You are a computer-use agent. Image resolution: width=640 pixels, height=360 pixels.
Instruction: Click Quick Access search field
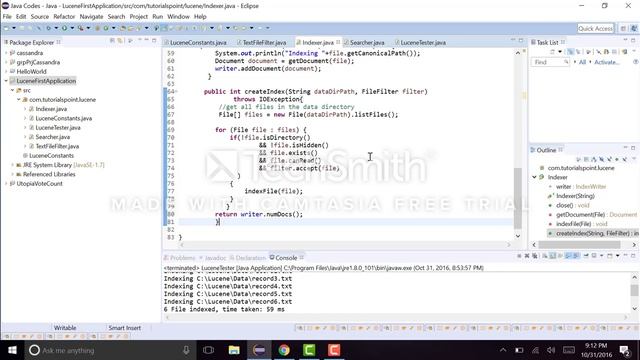click(x=596, y=28)
